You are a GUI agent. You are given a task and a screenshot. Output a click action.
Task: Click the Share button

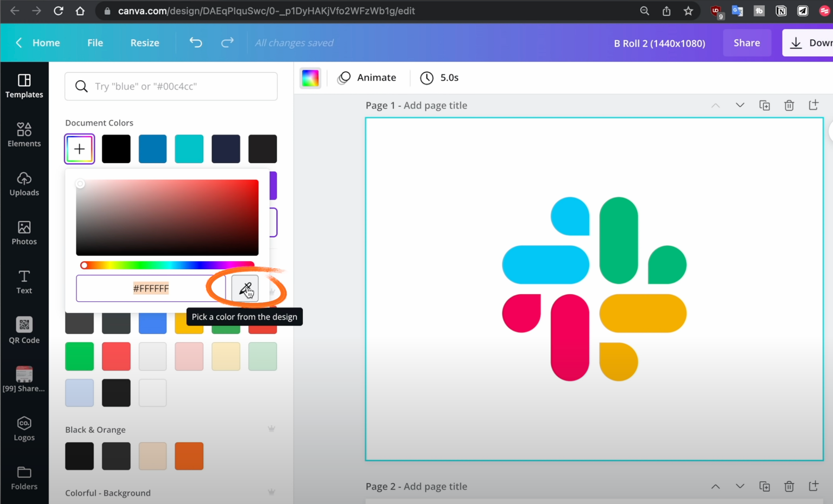(747, 43)
